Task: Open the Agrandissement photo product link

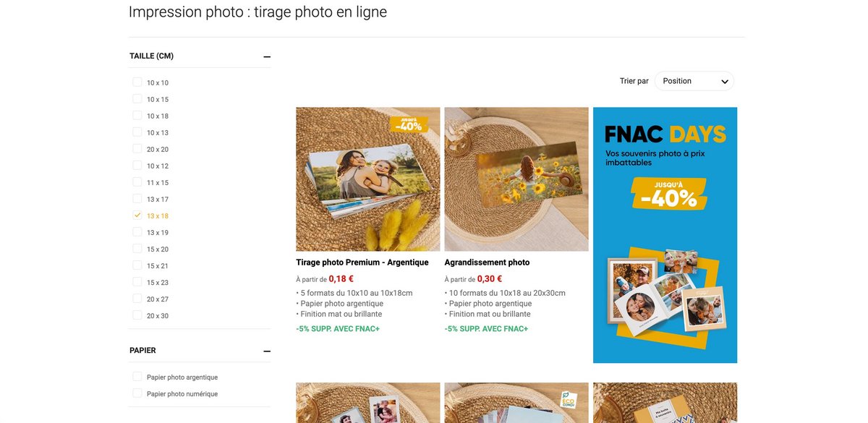Action: tap(487, 262)
